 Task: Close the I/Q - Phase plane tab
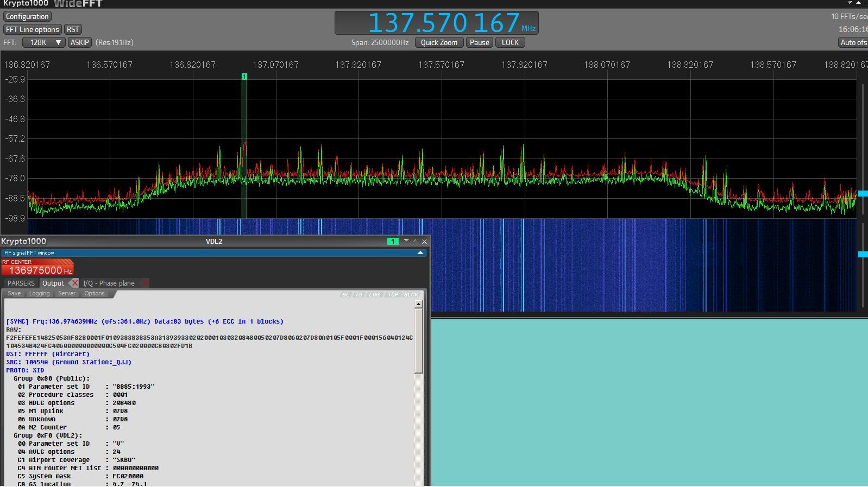[x=144, y=283]
